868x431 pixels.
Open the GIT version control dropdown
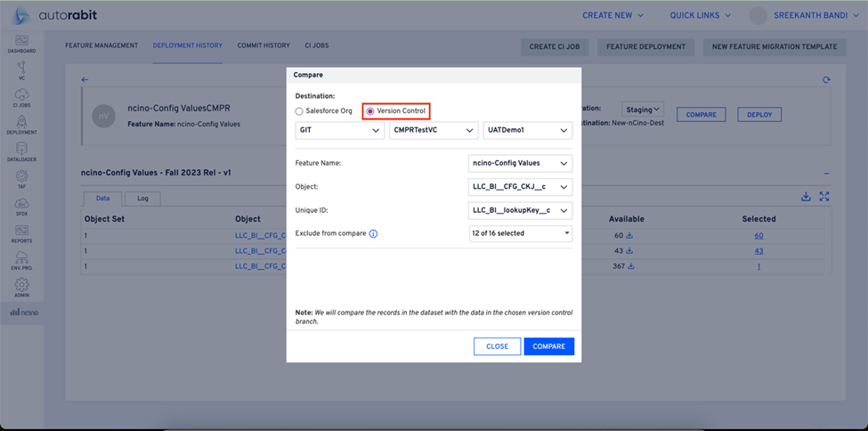[339, 131]
